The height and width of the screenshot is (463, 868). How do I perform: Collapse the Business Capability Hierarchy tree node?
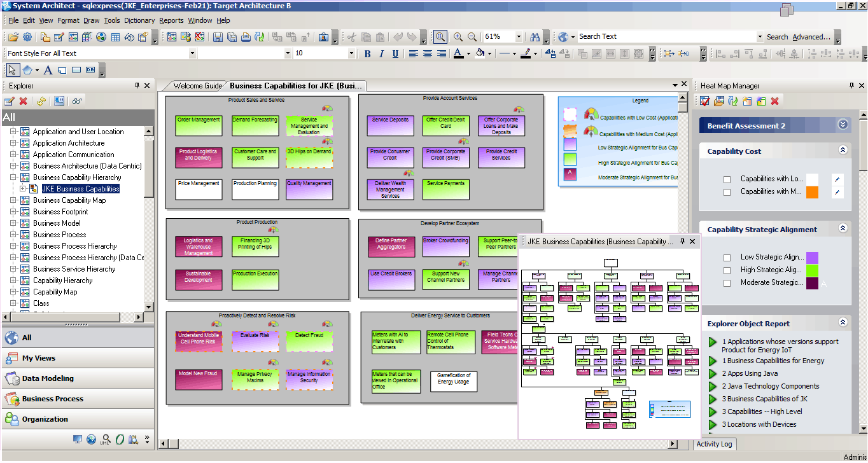[x=13, y=177]
